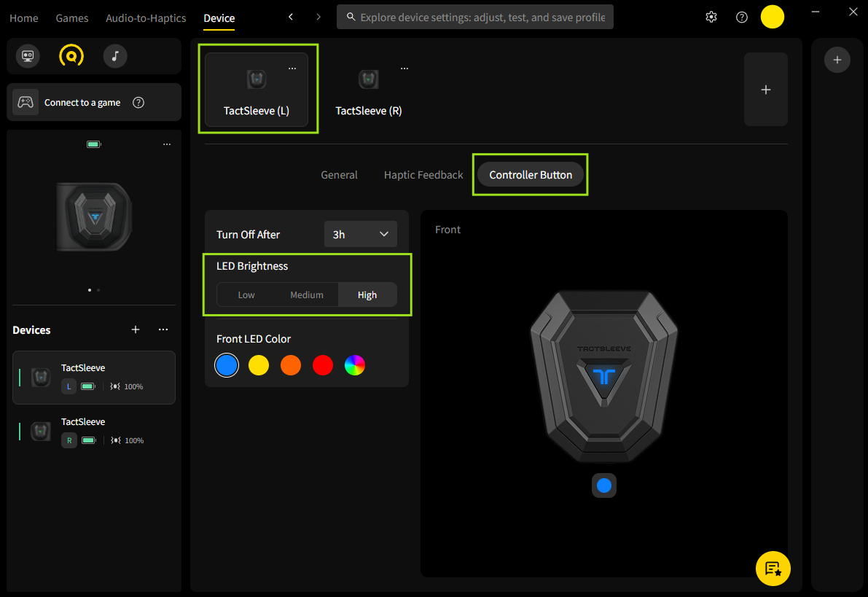
Task: Switch to Audio-to-Haptics tab
Action: click(146, 17)
